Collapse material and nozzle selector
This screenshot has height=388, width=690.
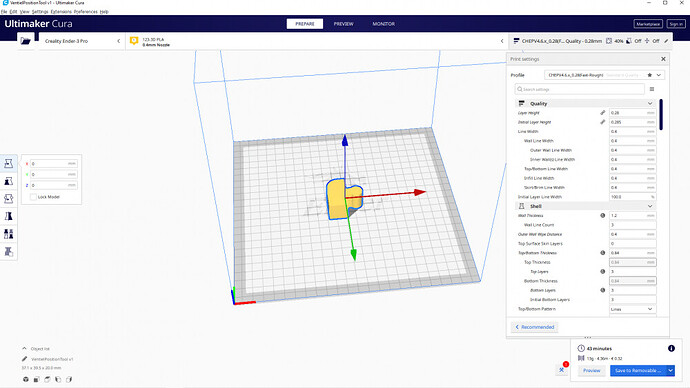pyautogui.click(x=502, y=41)
